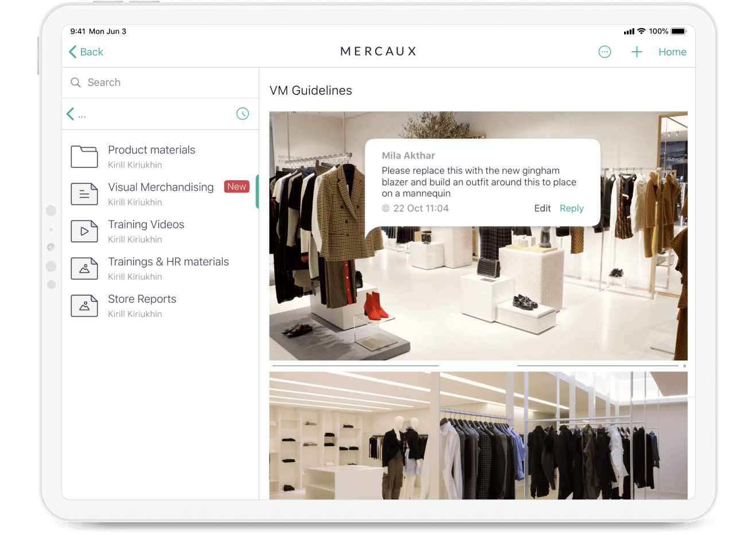The height and width of the screenshot is (535, 756).
Task: Click the Product materials folder icon
Action: [84, 157]
